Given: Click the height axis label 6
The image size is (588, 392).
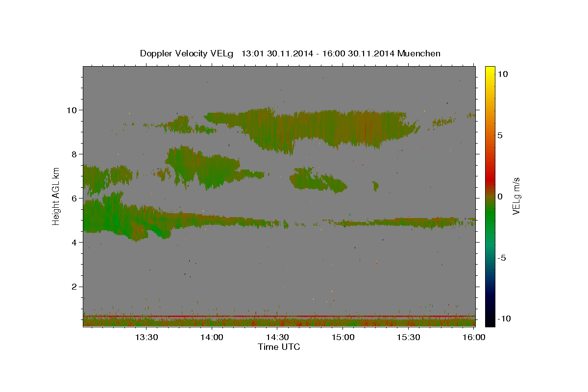Looking at the screenshot, I should click(x=75, y=198).
